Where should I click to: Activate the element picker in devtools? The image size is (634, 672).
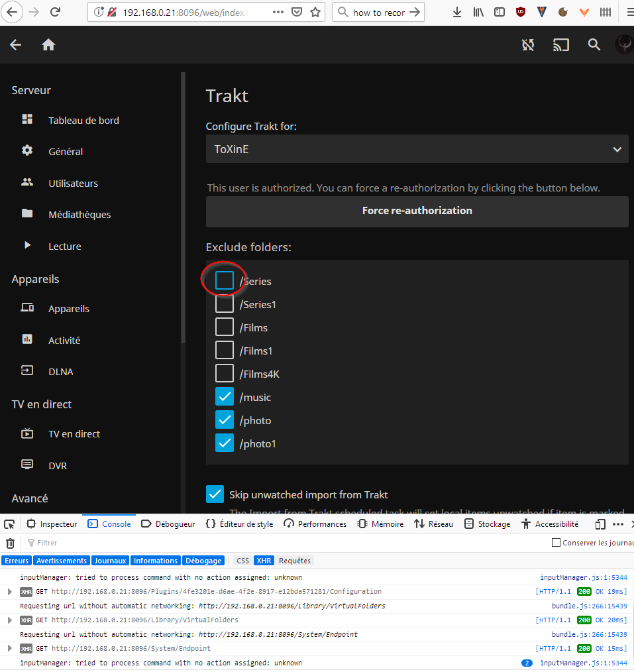click(9, 524)
